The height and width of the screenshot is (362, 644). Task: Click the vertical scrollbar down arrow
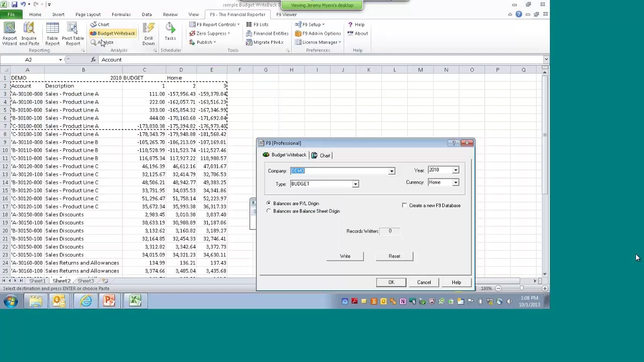545,275
